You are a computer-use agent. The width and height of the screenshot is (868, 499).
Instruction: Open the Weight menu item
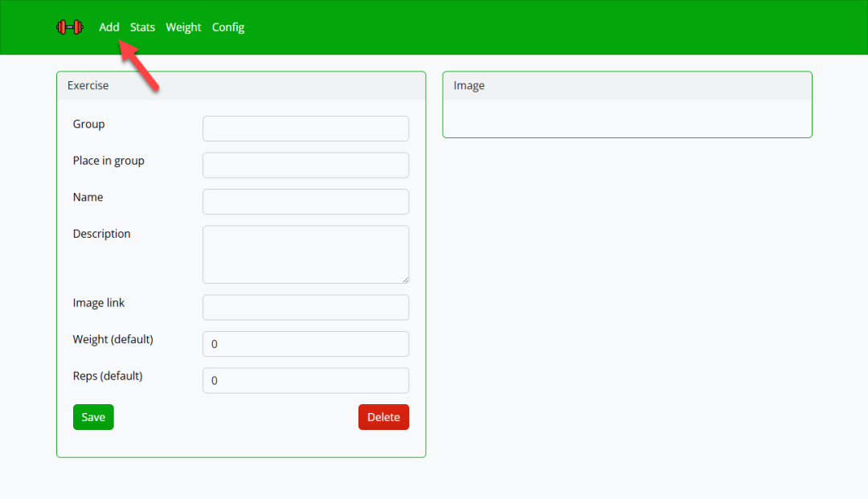point(183,27)
